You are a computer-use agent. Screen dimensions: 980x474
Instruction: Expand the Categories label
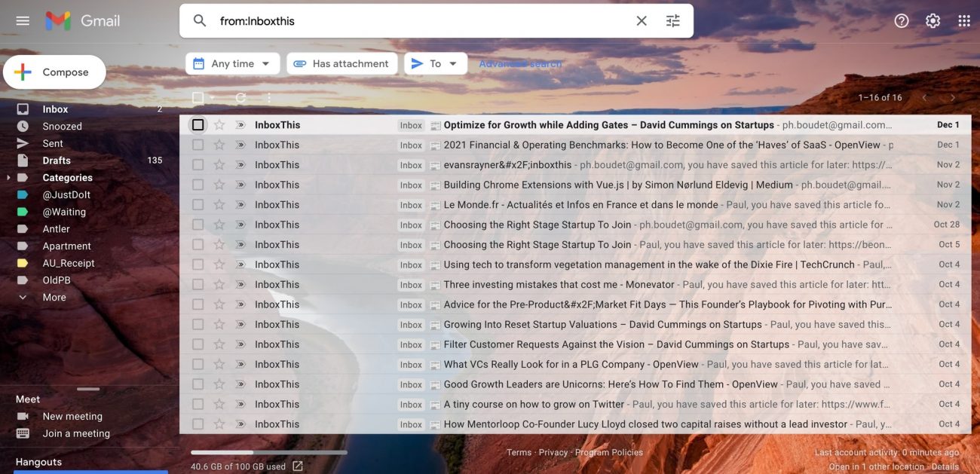[8, 178]
